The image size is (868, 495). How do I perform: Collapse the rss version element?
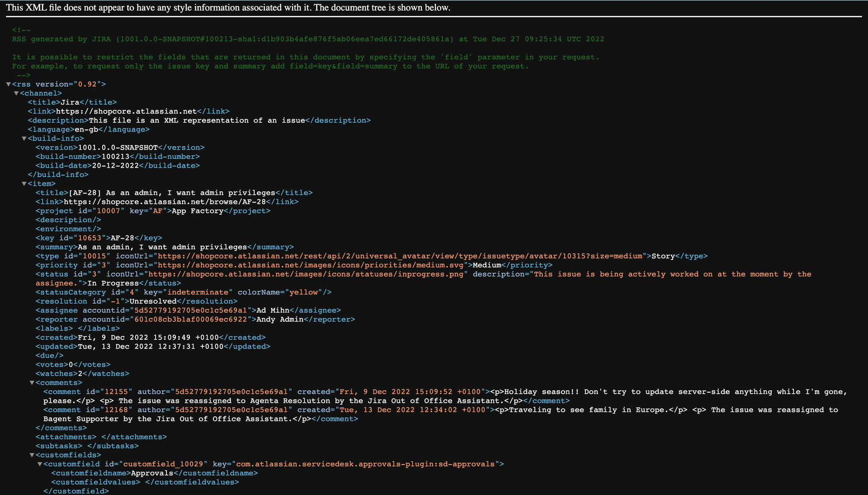point(8,84)
